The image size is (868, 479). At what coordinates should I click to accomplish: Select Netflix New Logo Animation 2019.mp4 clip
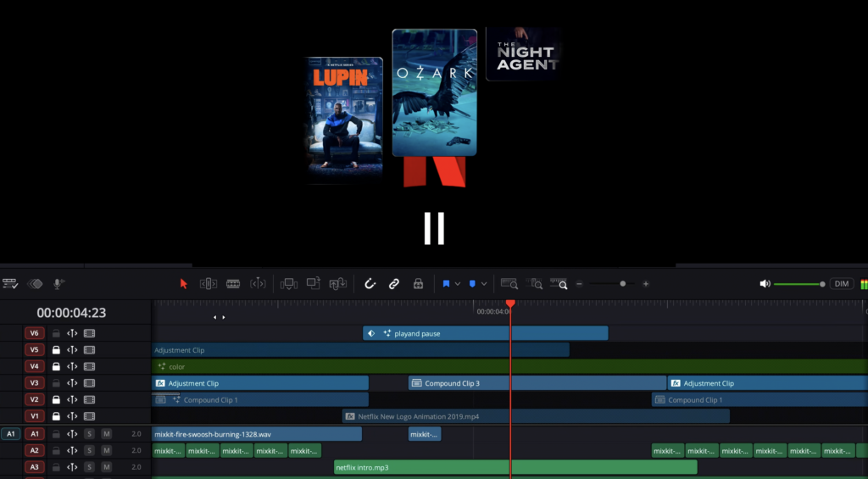point(536,416)
